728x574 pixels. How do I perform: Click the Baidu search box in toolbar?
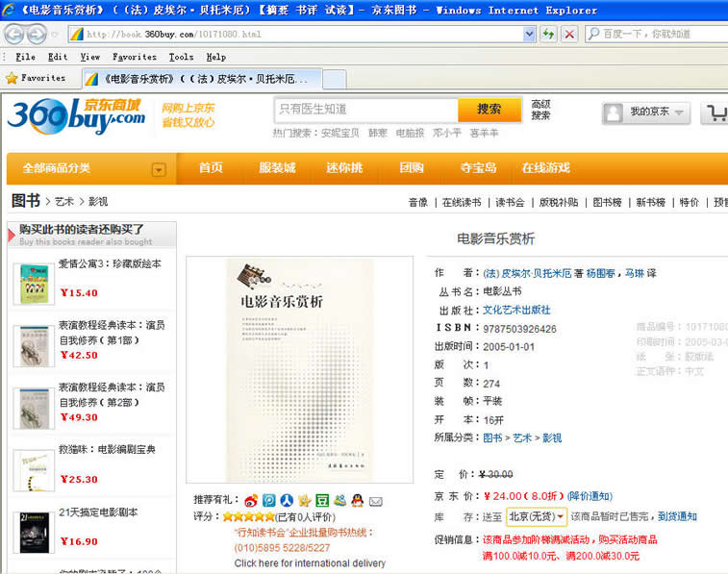(x=656, y=34)
